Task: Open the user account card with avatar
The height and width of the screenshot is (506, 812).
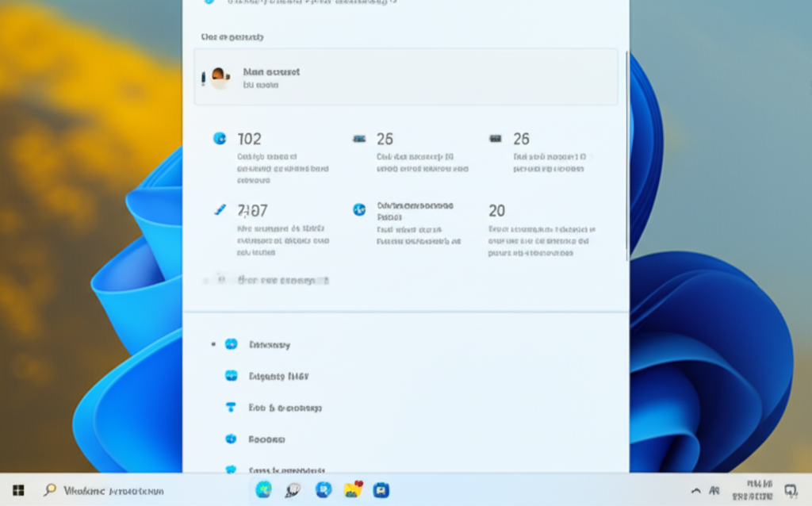Action: [x=406, y=77]
